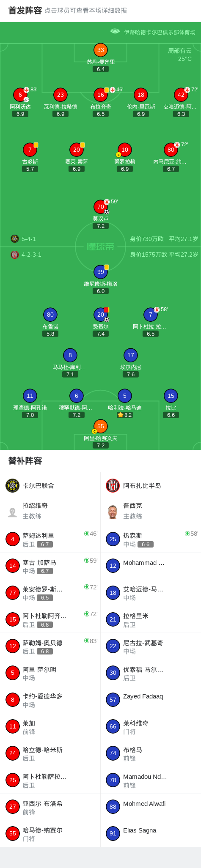Image resolution: width=201 pixels, height=868 pixels.
Task: Open star-rated defender number 5 icon
Action: tap(125, 396)
